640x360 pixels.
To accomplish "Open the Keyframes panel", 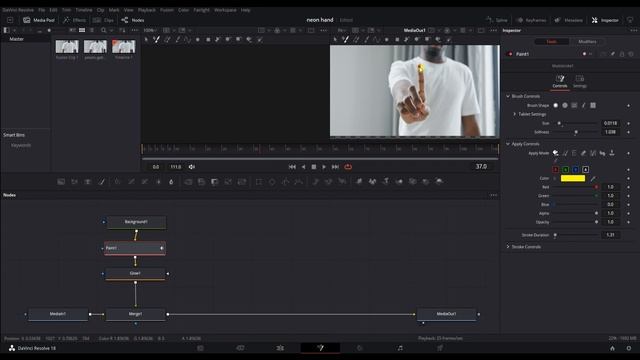I will (531, 20).
